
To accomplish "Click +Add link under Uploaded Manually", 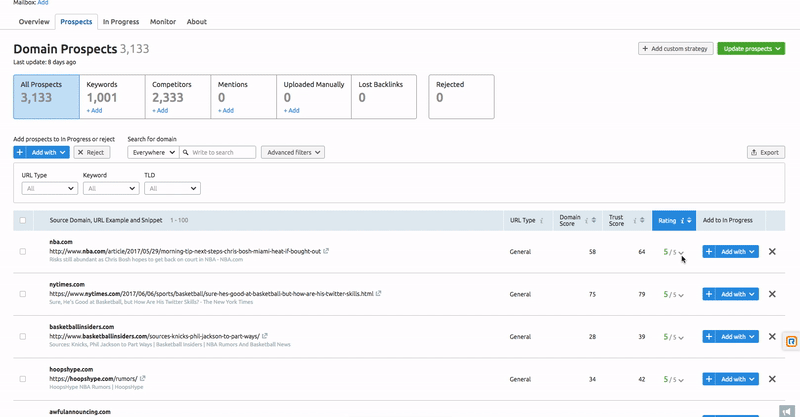I will 292,110.
